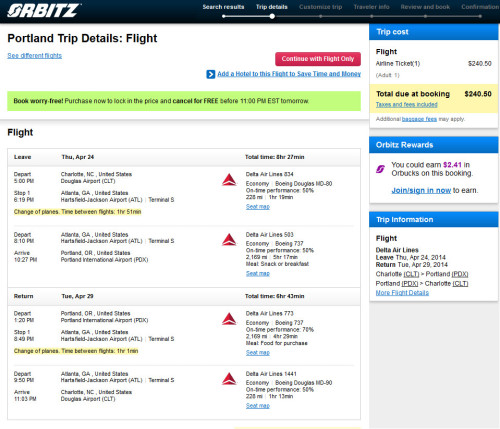Viewport: 500px width, 429px height.
Task: Open Seat map for Delta flight 503
Action: coord(258,273)
